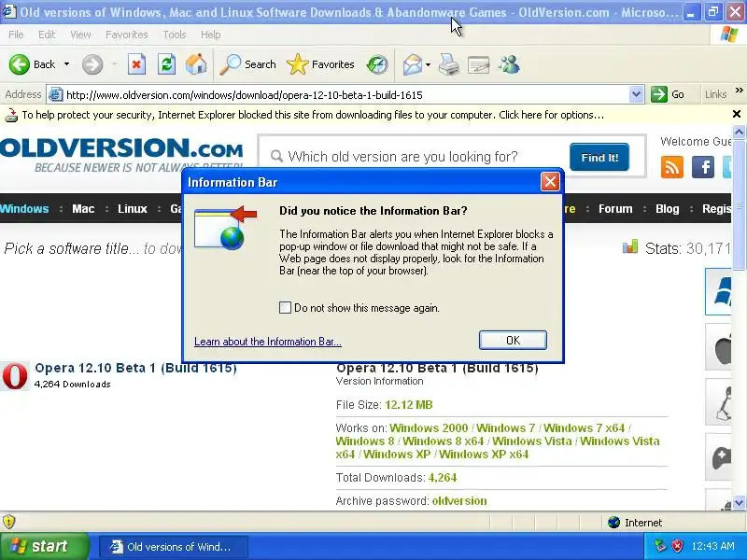The height and width of the screenshot is (560, 747).
Task: Click the status bar shield icon
Action: (8, 522)
